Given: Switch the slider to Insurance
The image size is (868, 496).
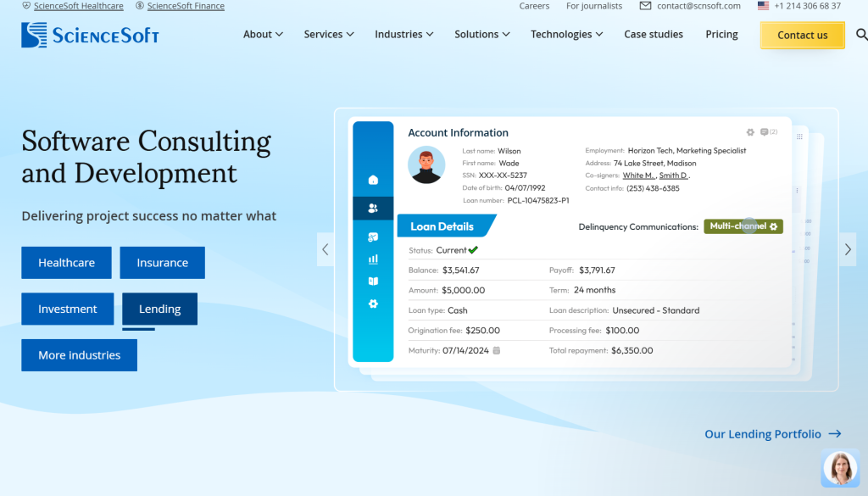Looking at the screenshot, I should pos(162,263).
